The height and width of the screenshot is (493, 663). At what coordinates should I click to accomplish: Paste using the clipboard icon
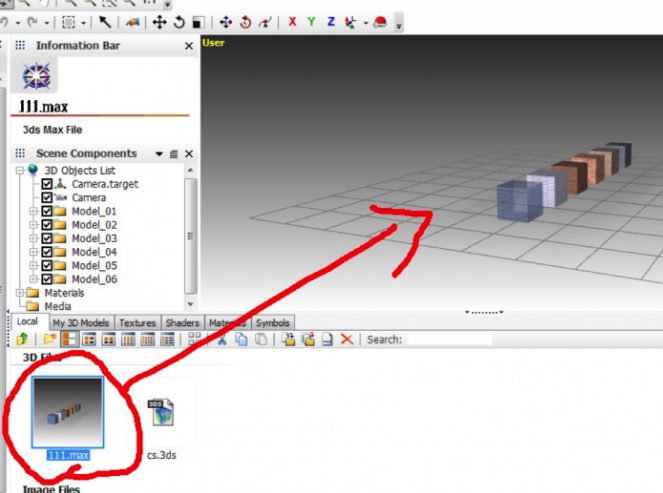[x=261, y=339]
